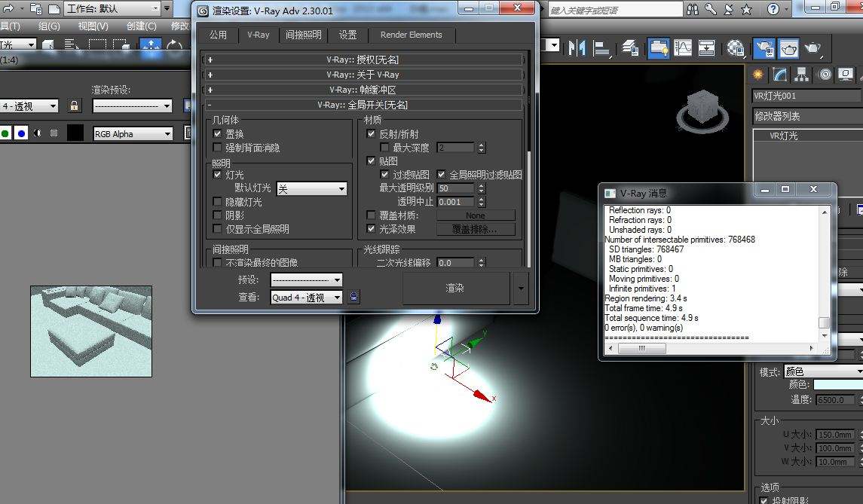The image size is (863, 504).
Task: Switch to the Create command panel tab
Action: click(x=758, y=75)
